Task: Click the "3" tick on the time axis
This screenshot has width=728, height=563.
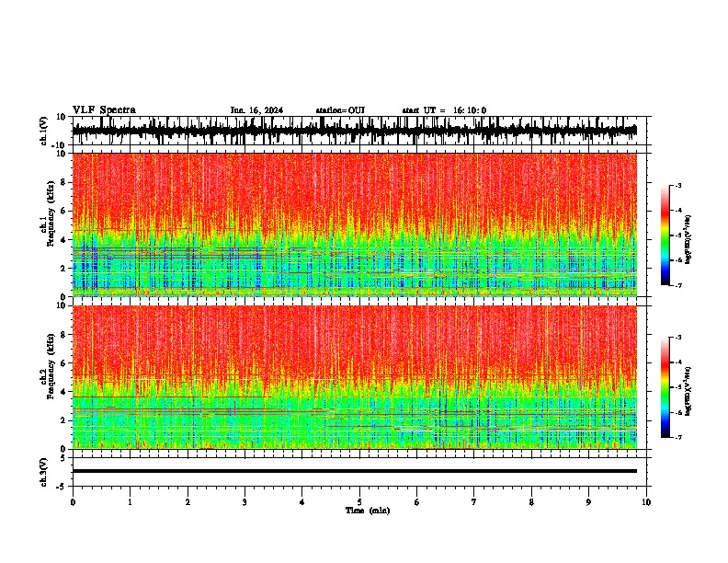Action: [245, 502]
